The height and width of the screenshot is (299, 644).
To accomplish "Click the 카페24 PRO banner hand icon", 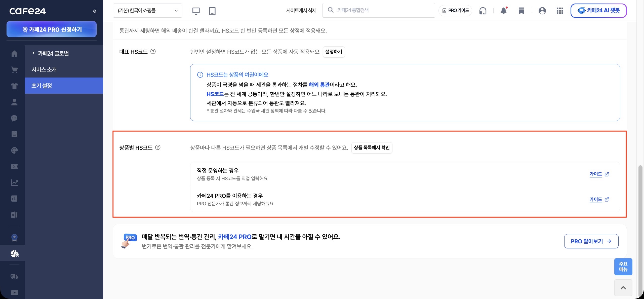I will tap(129, 241).
